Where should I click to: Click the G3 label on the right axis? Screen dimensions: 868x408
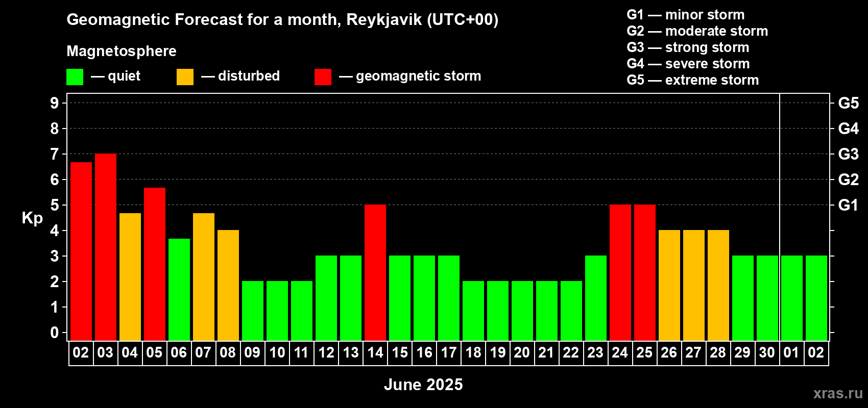pos(849,154)
